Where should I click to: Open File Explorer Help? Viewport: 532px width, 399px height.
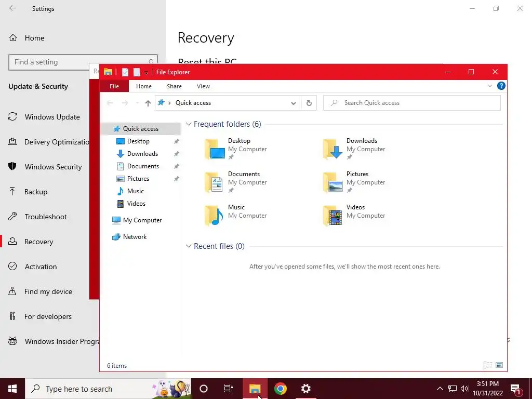[x=501, y=86]
